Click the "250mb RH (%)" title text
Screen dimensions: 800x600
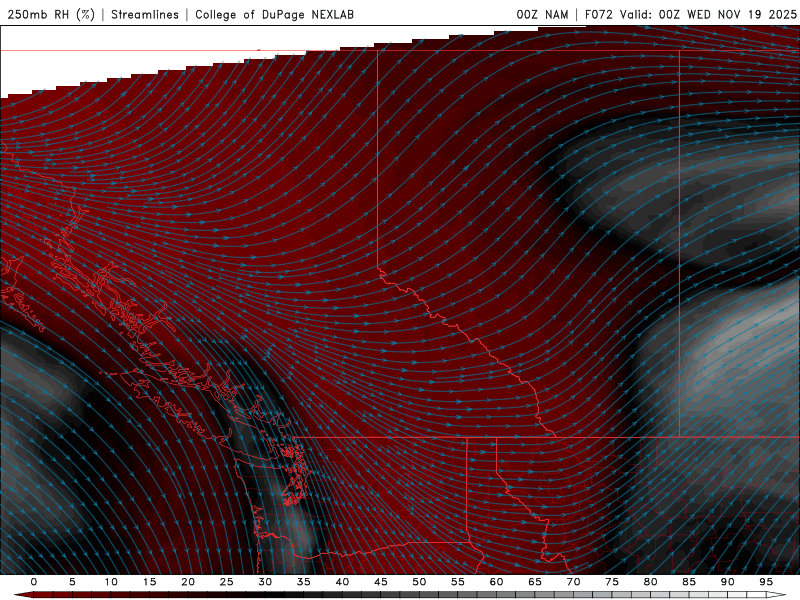tap(51, 14)
